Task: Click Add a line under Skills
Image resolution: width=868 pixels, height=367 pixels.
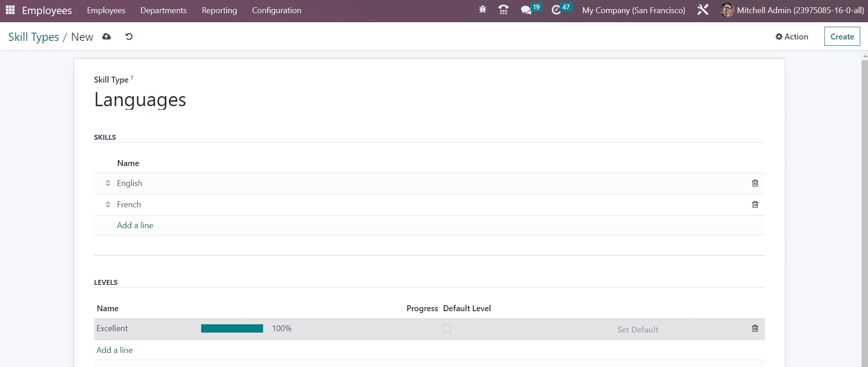Action: coord(135,225)
